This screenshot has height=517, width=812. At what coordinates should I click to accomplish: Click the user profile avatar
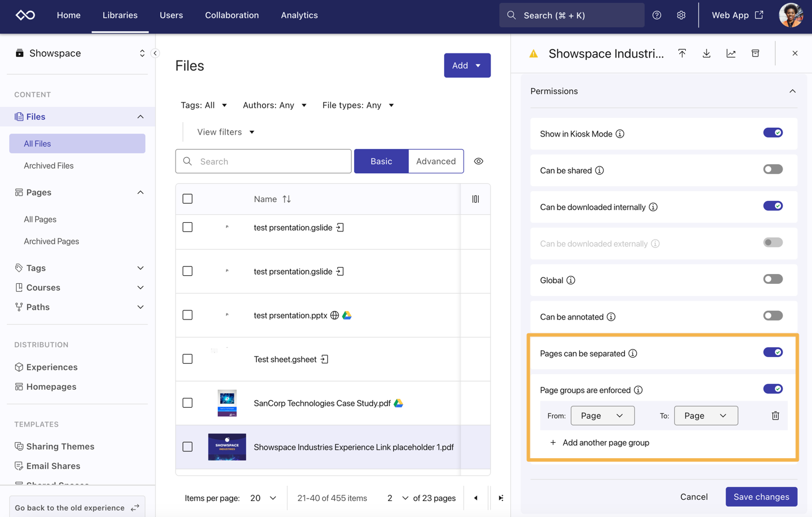click(x=791, y=15)
